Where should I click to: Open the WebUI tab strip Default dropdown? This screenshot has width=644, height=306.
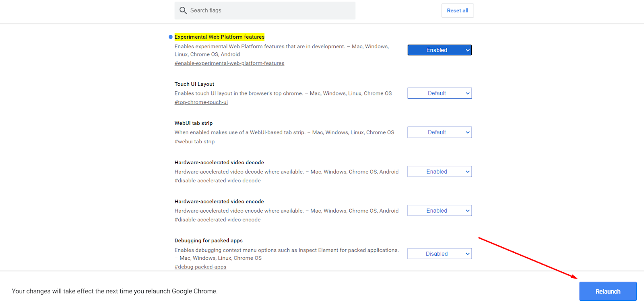(440, 132)
